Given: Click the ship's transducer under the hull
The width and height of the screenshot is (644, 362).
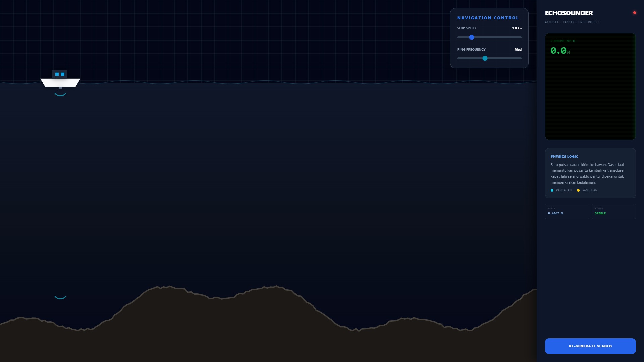Looking at the screenshot, I should (x=60, y=88).
